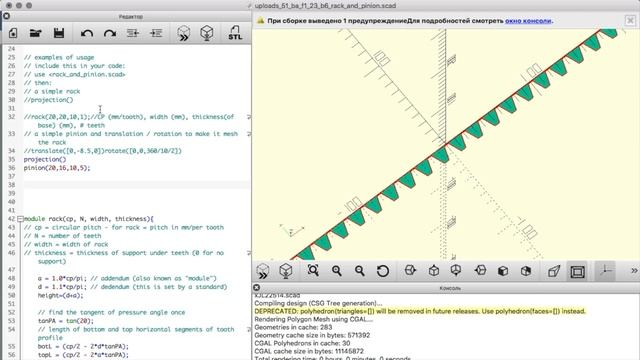Switch to the Left view
Viewport: 640px width, 360px height.
(480, 271)
